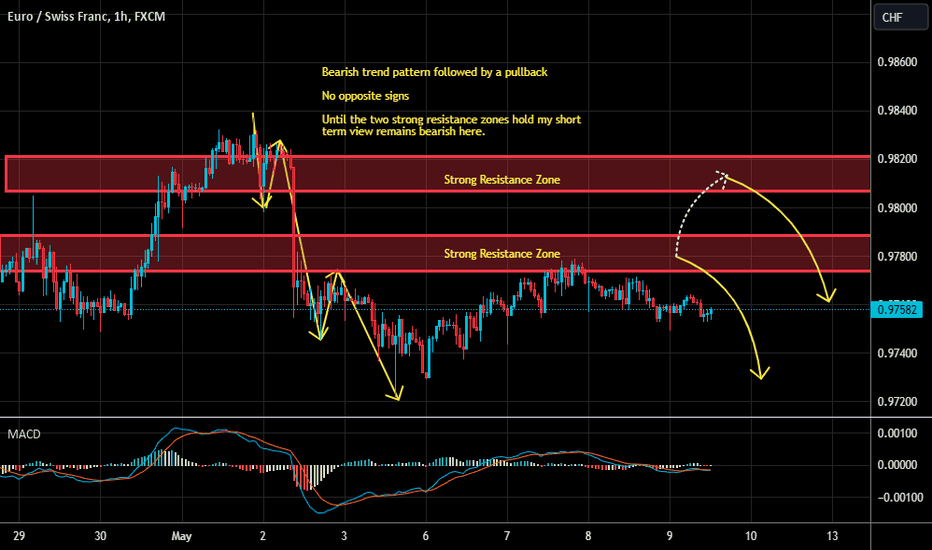Click the 6 date on the time axis
This screenshot has width=932, height=550.
point(426,536)
